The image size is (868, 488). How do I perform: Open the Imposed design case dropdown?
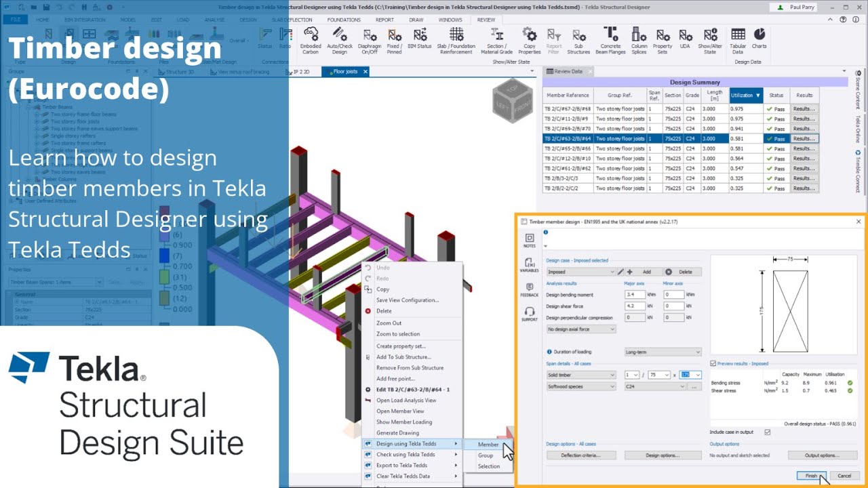[581, 272]
